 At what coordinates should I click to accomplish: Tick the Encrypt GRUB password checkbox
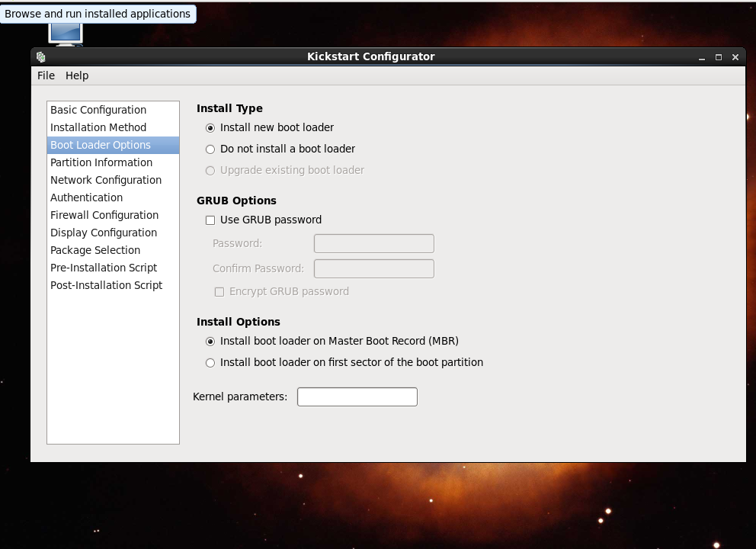(x=219, y=292)
